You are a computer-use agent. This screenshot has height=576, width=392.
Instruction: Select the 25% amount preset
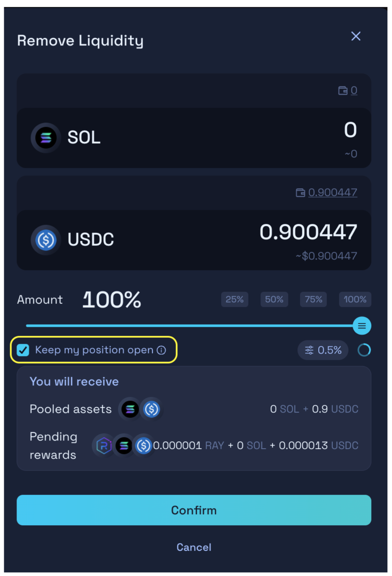click(x=234, y=299)
